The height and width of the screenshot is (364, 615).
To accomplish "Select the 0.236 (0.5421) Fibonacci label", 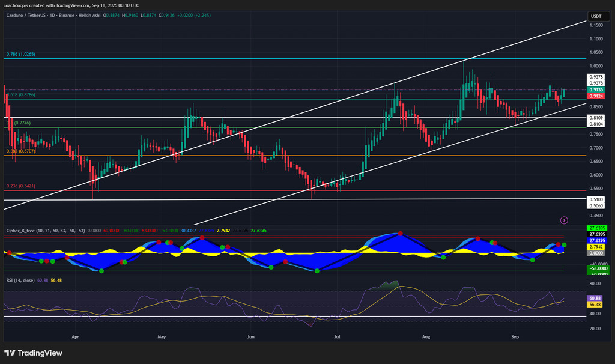I will tap(21, 186).
